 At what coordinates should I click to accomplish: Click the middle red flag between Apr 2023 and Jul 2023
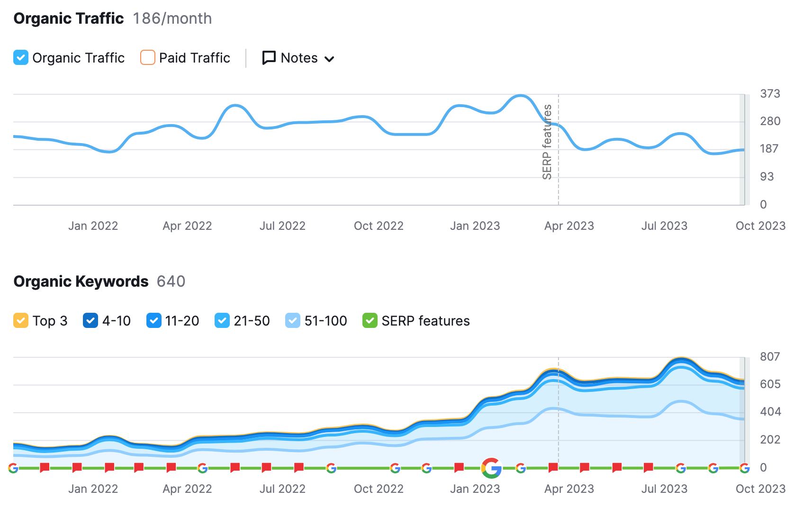(x=616, y=468)
